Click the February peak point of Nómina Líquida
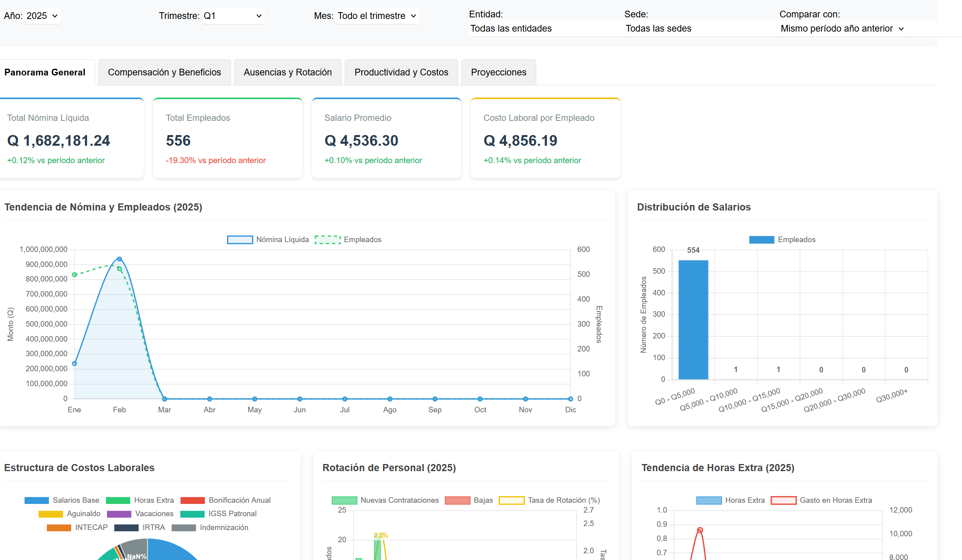This screenshot has height=560, width=962. [119, 259]
